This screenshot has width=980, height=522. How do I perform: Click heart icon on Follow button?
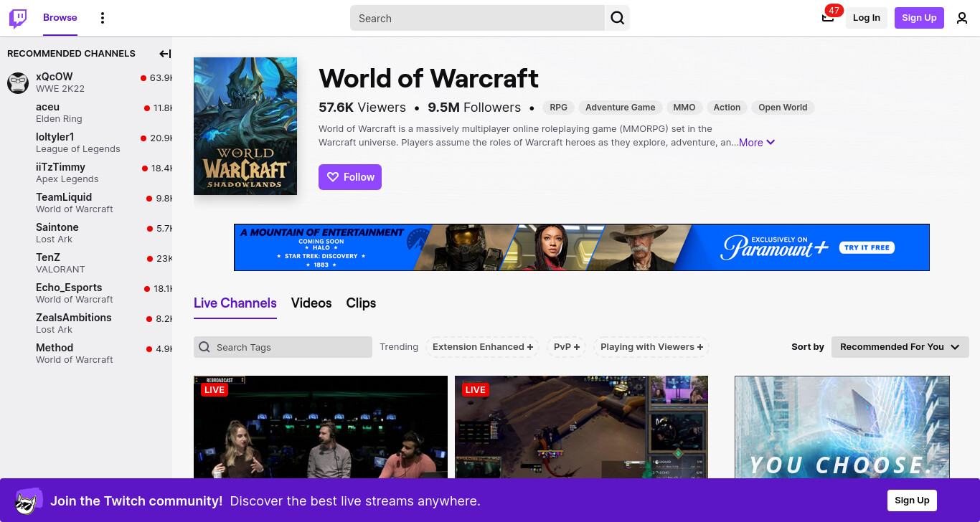[333, 177]
